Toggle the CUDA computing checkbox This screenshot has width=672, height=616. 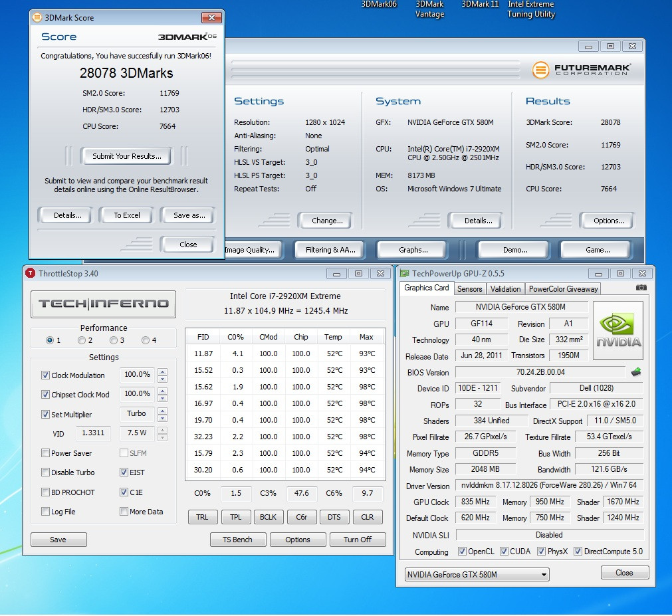[x=504, y=552]
